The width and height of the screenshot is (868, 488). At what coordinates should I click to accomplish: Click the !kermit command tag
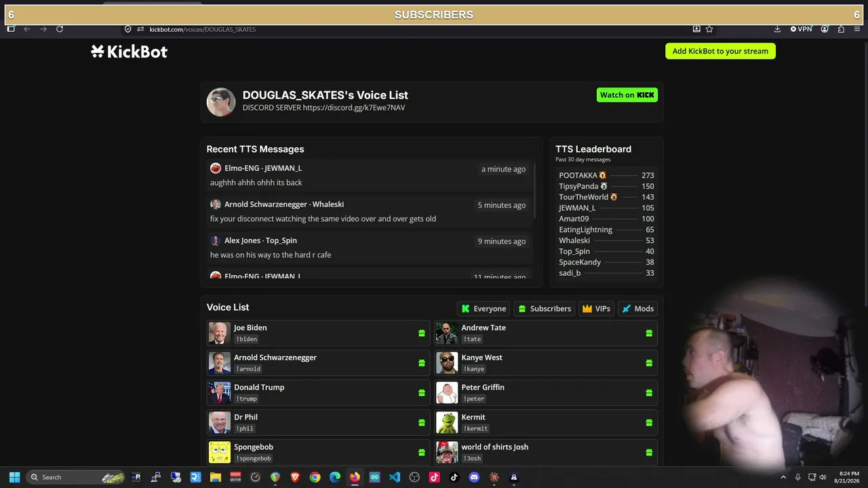[476, 428]
